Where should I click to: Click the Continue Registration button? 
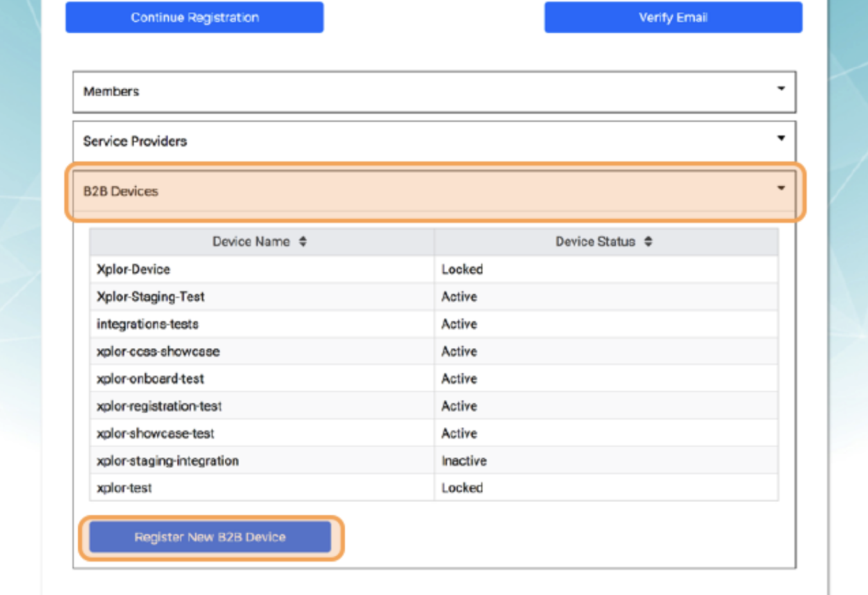coord(195,17)
